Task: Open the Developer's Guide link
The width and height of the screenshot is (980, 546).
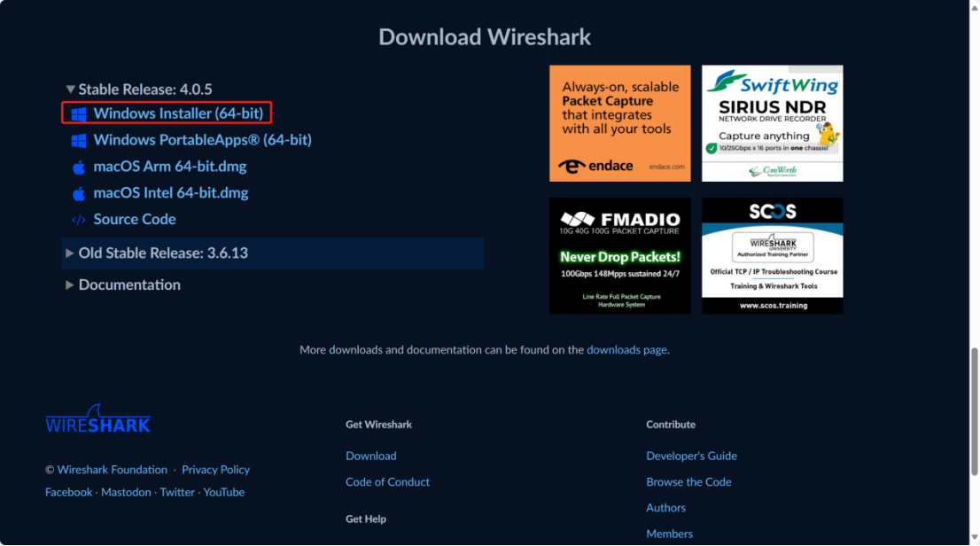Action: pyautogui.click(x=691, y=456)
